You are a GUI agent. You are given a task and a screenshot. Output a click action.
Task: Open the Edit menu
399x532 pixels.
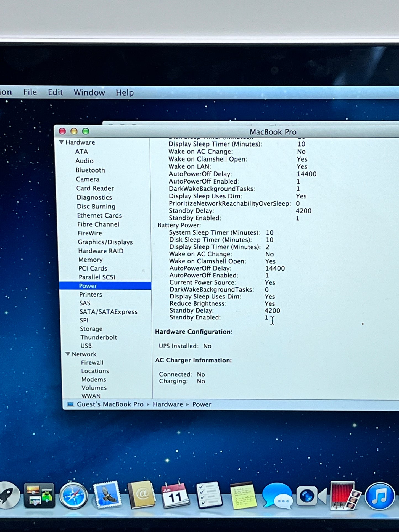(x=55, y=92)
